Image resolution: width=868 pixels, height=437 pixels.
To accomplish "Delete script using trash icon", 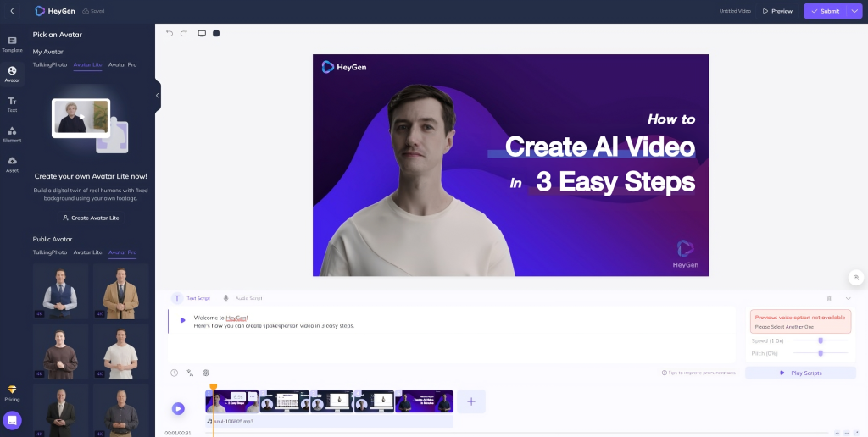I will pyautogui.click(x=829, y=298).
